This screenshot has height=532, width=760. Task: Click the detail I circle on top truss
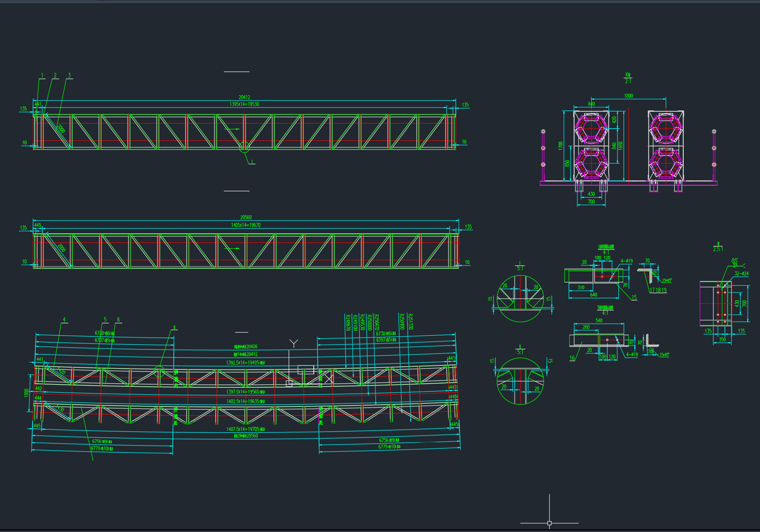244,147
